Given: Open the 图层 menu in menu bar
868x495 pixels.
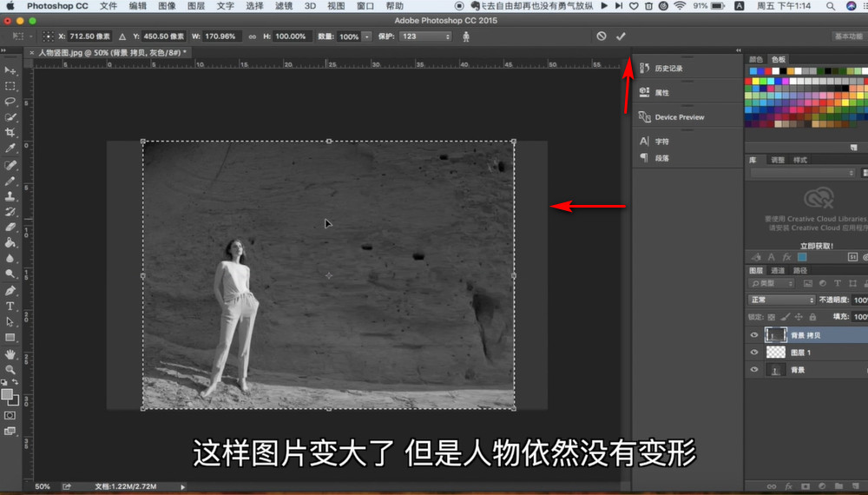Looking at the screenshot, I should click(196, 6).
